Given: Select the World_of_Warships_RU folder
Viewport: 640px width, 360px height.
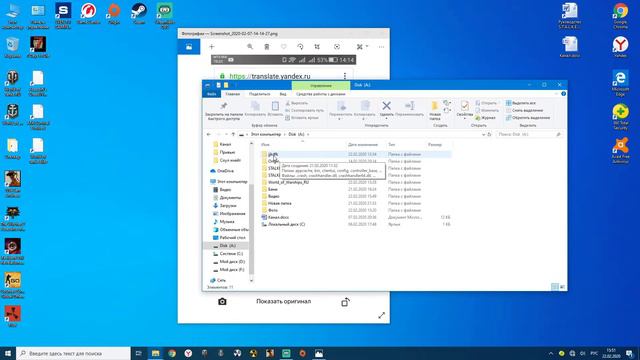Looking at the screenshot, I should point(285,182).
